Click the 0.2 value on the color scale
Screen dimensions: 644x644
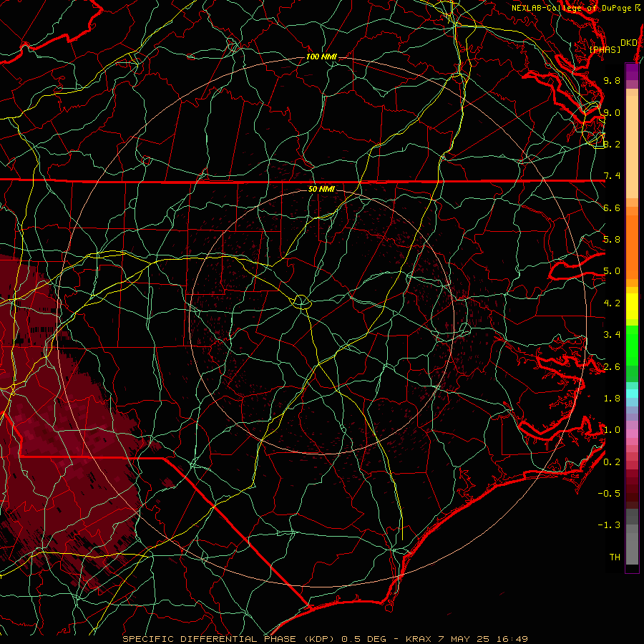(612, 462)
